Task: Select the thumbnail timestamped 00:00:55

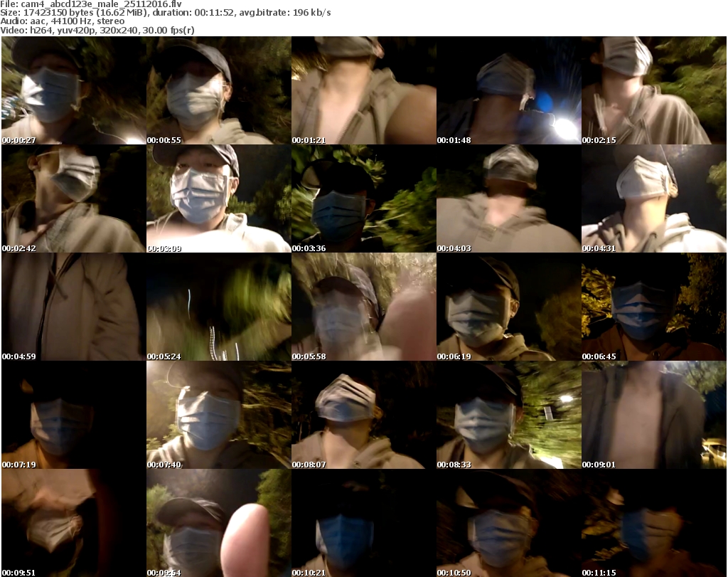Action: [219, 90]
